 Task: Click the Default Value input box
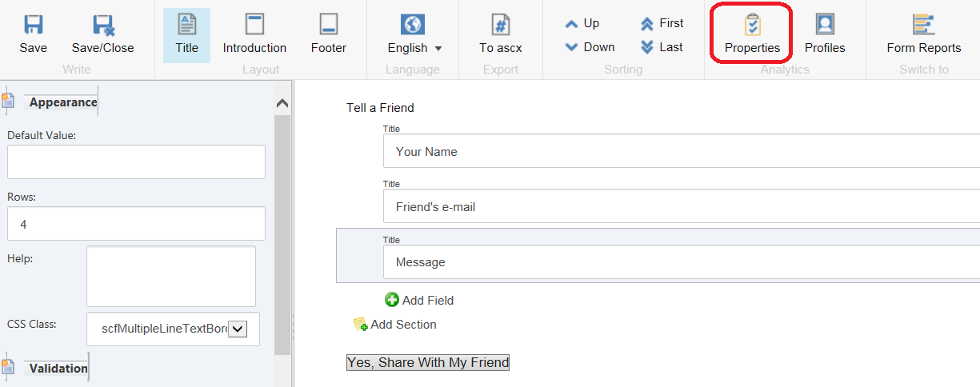pyautogui.click(x=136, y=162)
